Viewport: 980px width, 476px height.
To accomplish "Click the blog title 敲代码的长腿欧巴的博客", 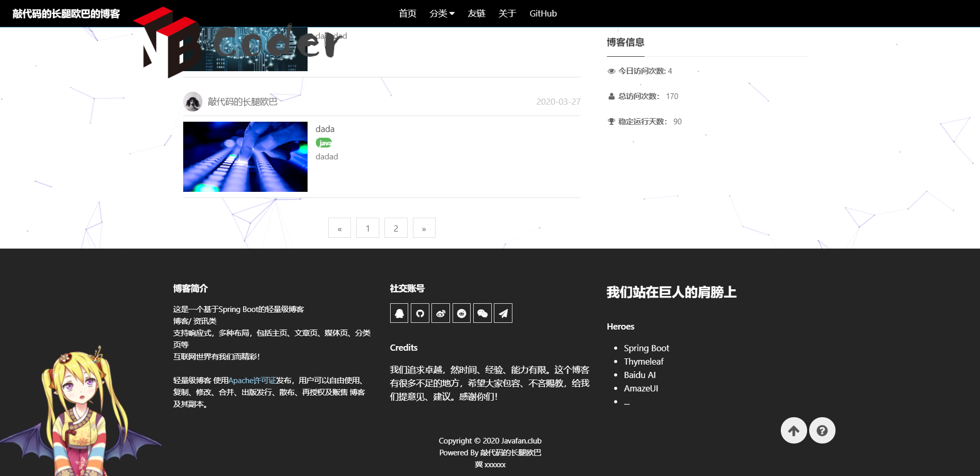I will (x=66, y=14).
